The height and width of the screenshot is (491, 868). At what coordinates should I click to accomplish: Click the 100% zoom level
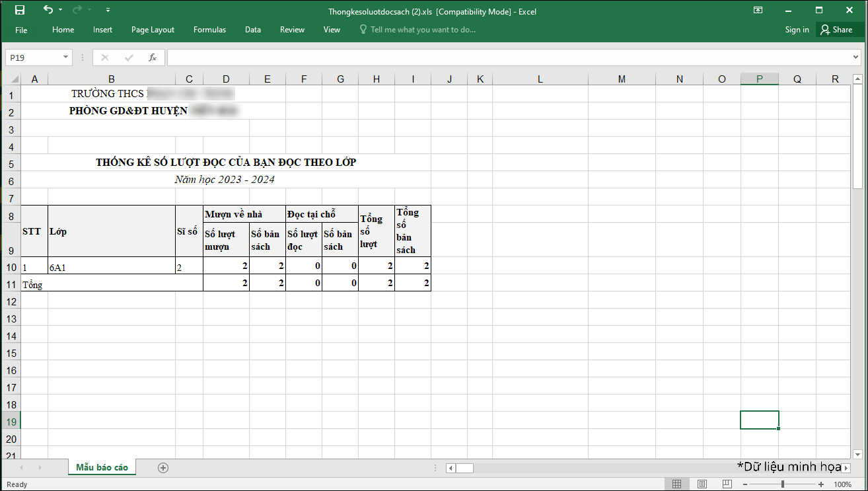[x=843, y=484]
